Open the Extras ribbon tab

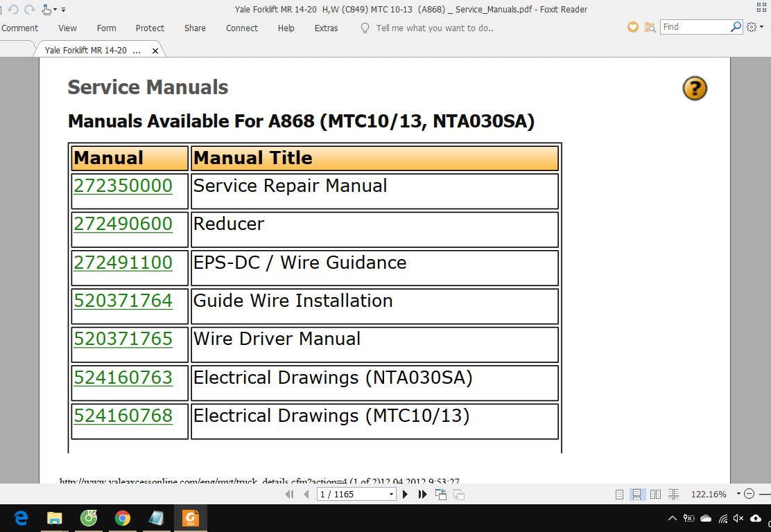click(326, 28)
